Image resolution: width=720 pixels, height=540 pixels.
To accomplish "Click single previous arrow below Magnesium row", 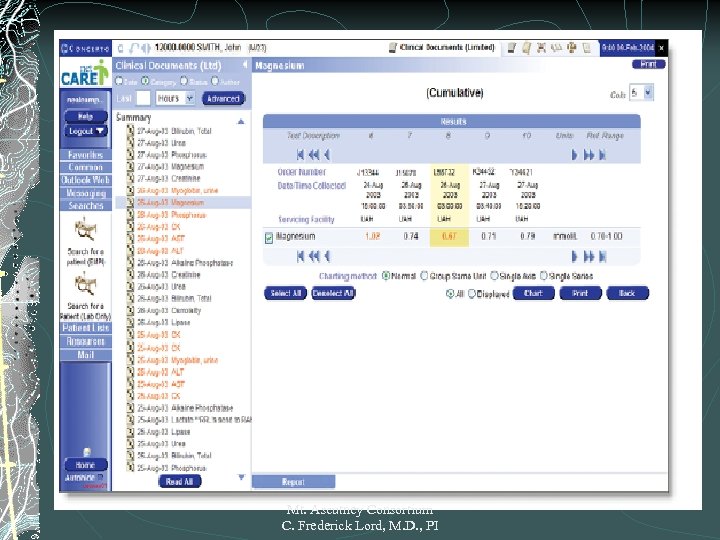I will pos(327,256).
